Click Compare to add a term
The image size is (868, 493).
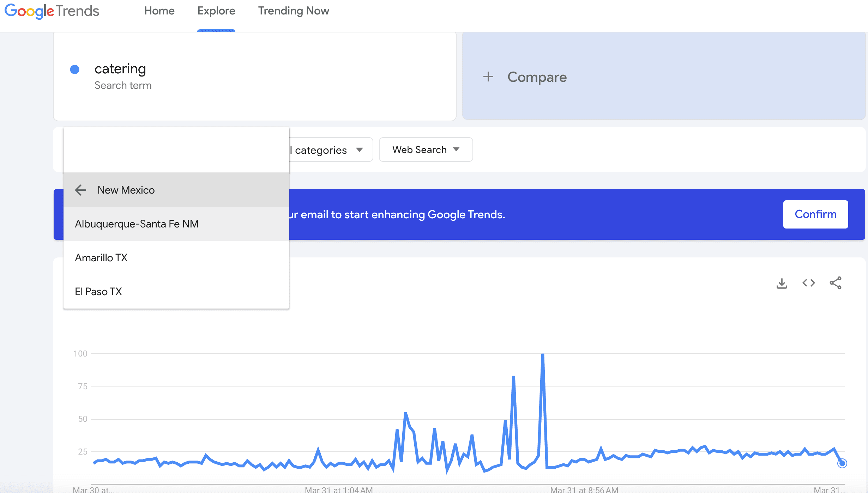click(x=537, y=77)
